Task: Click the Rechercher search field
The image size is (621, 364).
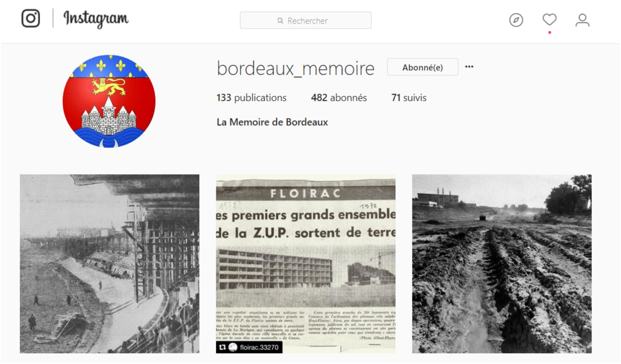Action: coord(306,20)
